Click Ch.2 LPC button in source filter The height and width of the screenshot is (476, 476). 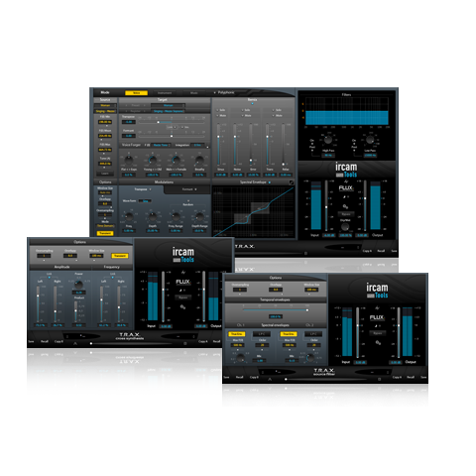313,334
